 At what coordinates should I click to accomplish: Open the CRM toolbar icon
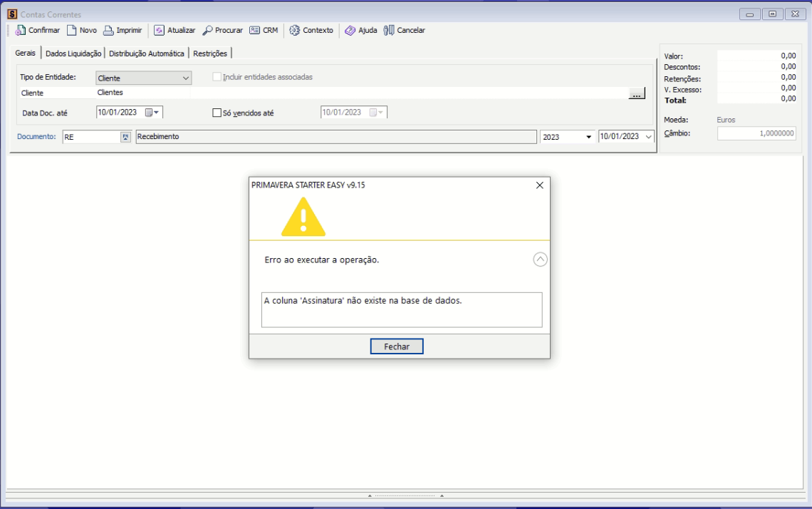tap(254, 31)
